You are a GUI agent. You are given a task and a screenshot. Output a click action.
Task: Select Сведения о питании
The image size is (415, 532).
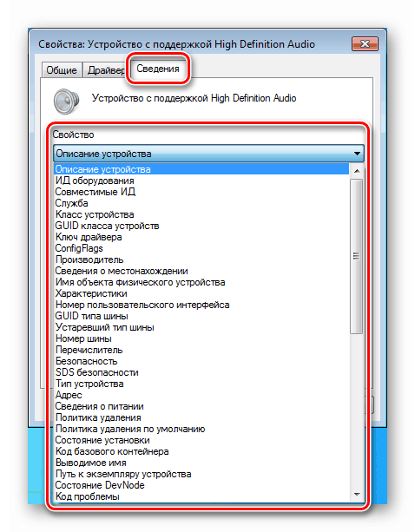(201, 406)
